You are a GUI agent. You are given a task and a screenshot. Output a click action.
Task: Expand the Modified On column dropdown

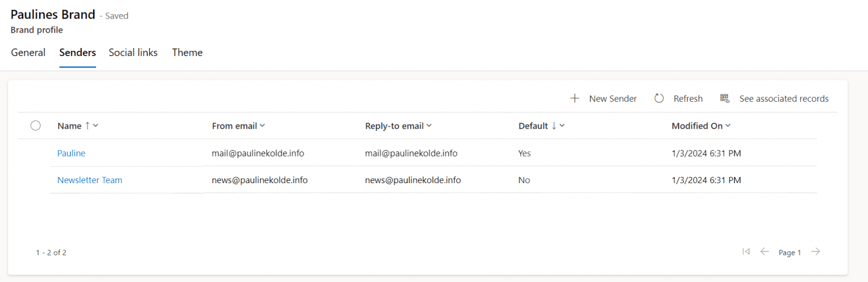tap(728, 126)
